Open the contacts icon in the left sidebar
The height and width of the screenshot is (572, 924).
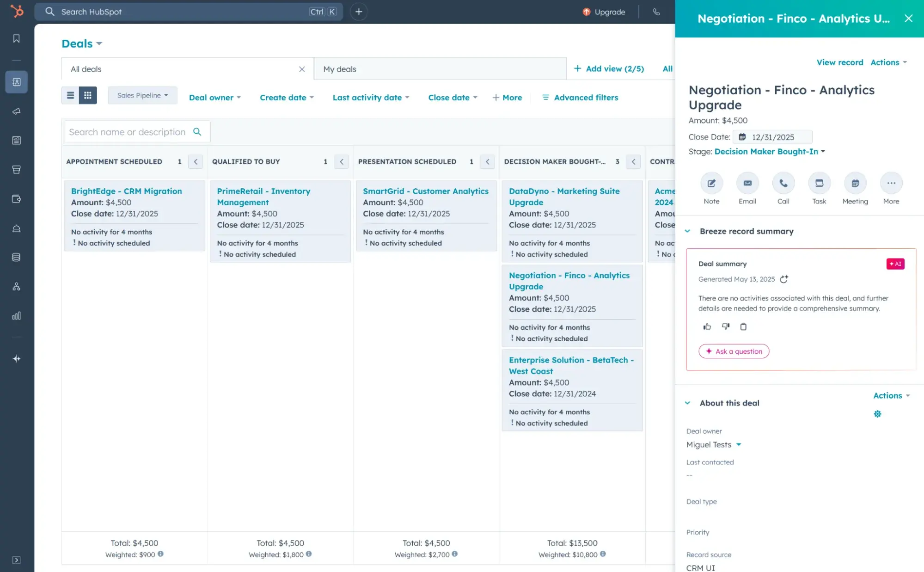(x=17, y=82)
